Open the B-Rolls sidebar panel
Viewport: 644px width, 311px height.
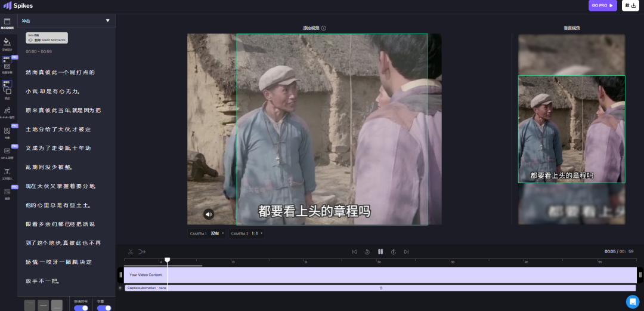click(x=7, y=112)
